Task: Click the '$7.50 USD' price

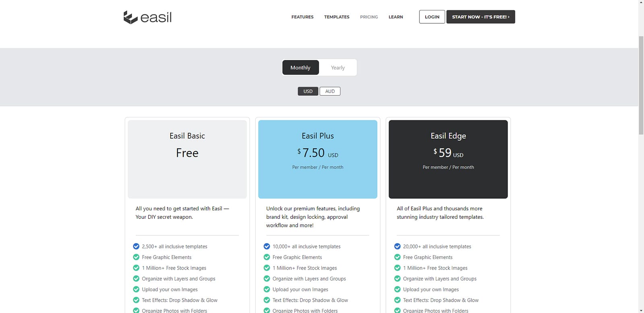Action: tap(318, 153)
